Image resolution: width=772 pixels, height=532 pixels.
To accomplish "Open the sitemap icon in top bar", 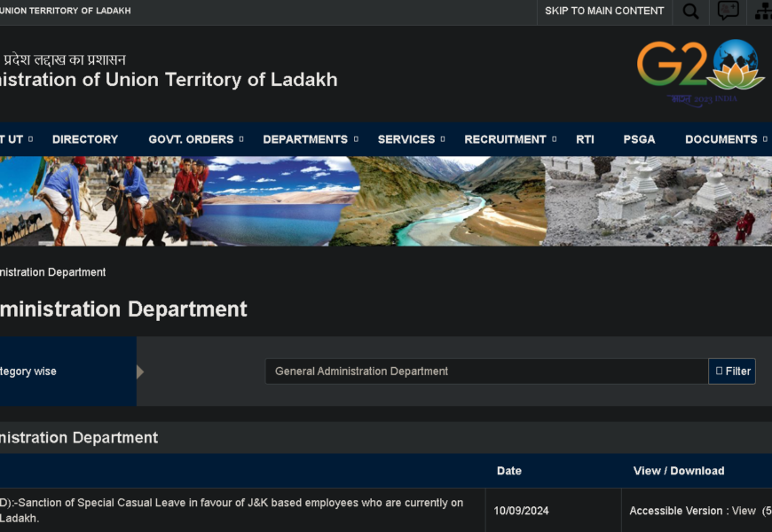I will [x=762, y=12].
